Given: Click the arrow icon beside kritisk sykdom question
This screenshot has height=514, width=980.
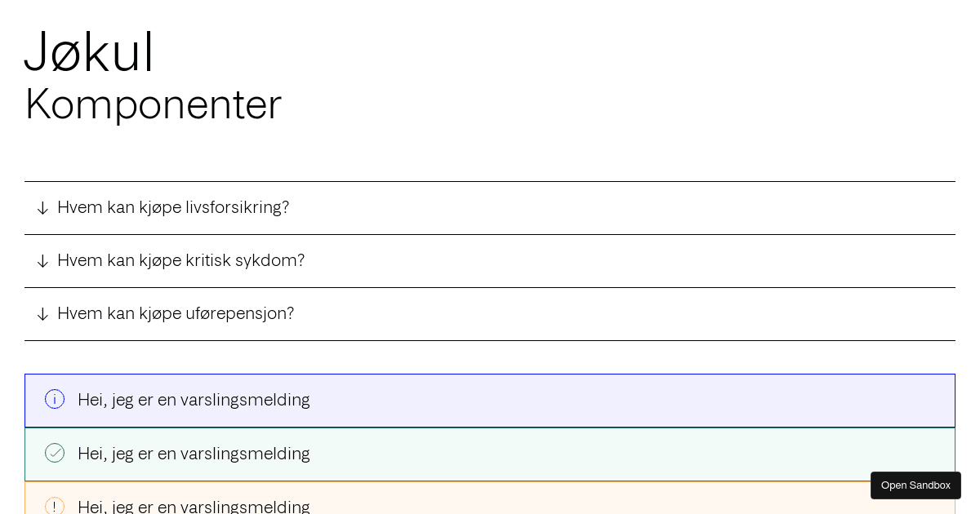Looking at the screenshot, I should pos(42,261).
